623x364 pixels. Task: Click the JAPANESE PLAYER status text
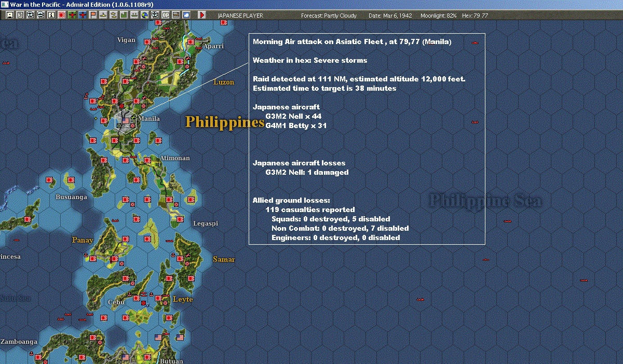(240, 16)
